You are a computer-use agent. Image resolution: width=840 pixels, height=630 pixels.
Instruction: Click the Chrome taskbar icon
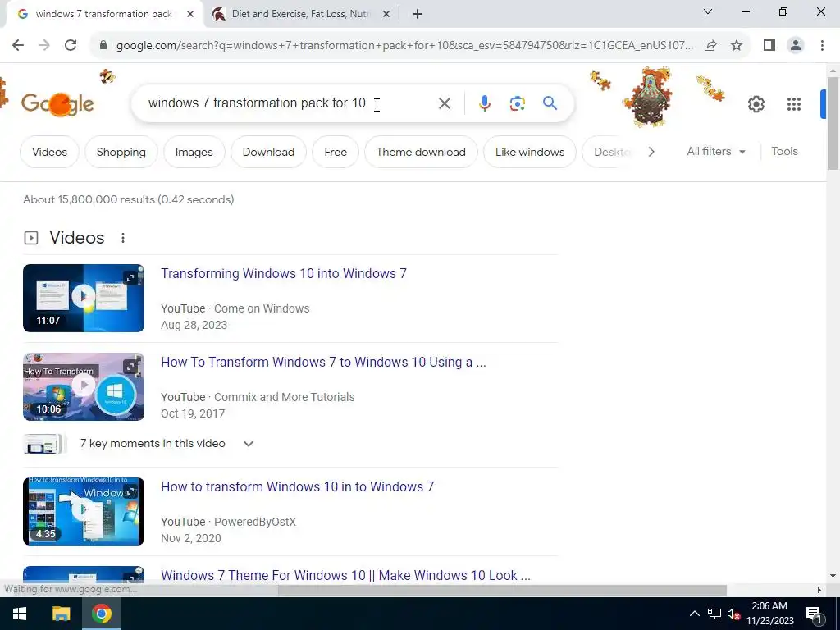(x=101, y=614)
